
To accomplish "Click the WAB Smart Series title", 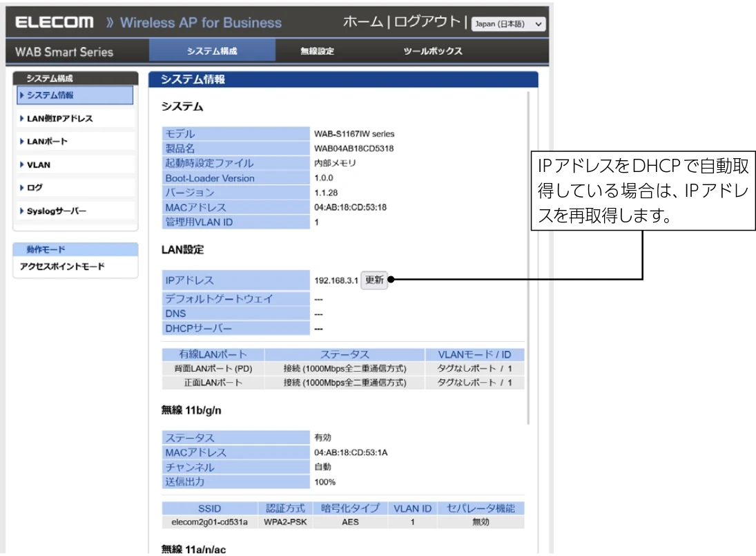I will (x=64, y=52).
